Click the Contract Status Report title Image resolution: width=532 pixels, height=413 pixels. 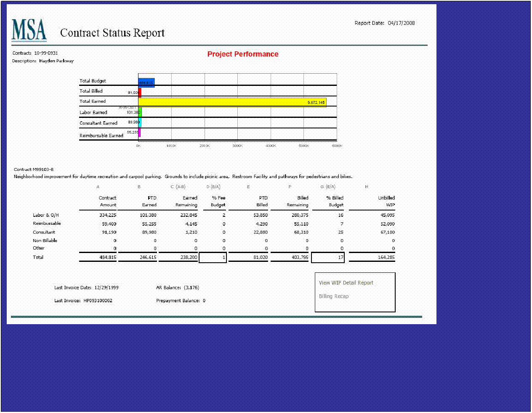tap(112, 33)
